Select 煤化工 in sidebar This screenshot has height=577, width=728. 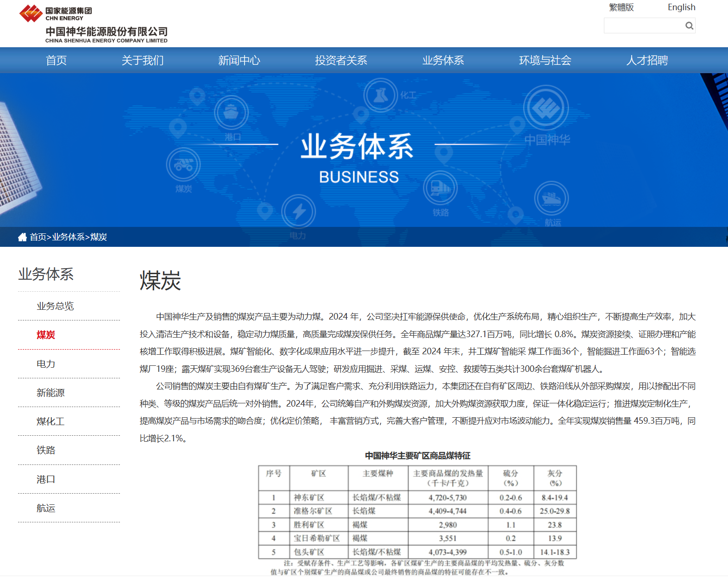click(x=50, y=421)
